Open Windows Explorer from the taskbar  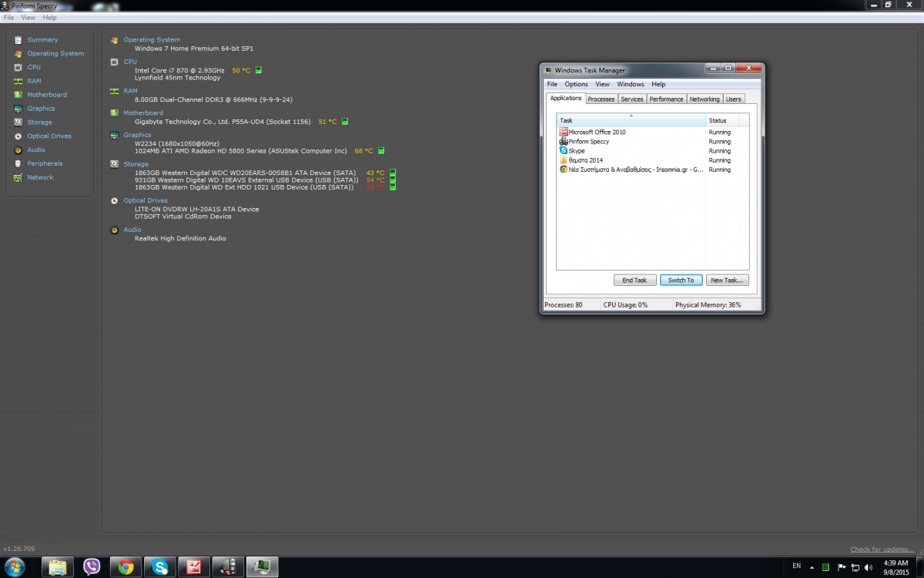click(x=58, y=567)
